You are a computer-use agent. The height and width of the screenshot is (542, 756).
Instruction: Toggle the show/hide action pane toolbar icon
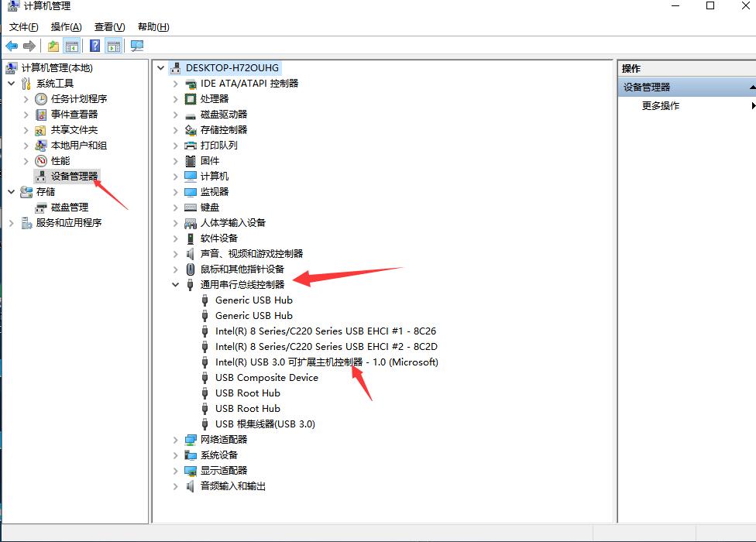coord(114,46)
